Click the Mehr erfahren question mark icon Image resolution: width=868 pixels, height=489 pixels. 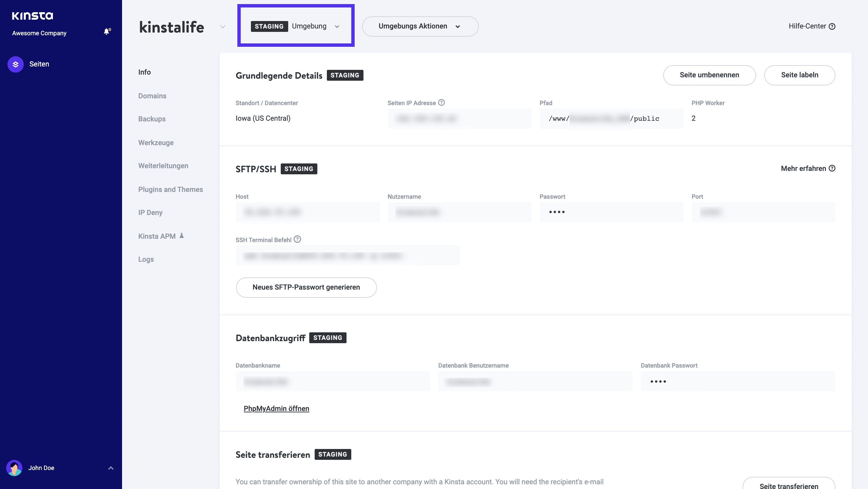832,169
